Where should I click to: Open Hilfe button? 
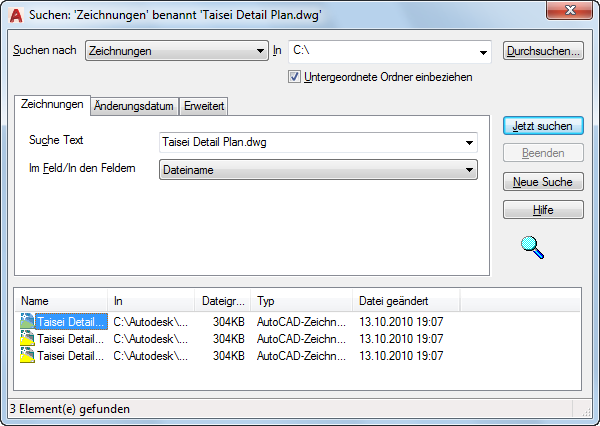click(x=543, y=210)
